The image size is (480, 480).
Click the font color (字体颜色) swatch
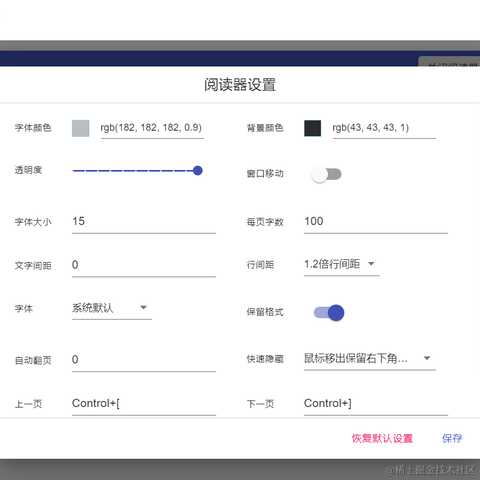(x=81, y=128)
